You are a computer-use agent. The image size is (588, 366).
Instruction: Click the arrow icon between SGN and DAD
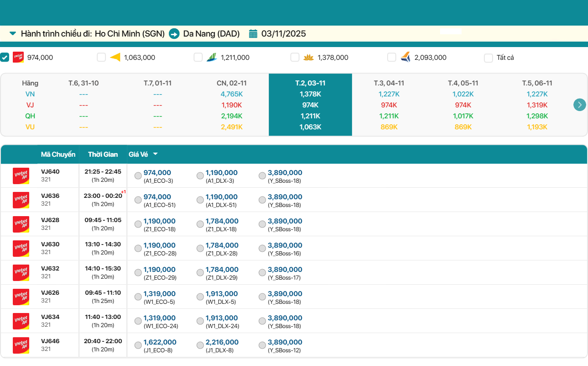(x=174, y=34)
